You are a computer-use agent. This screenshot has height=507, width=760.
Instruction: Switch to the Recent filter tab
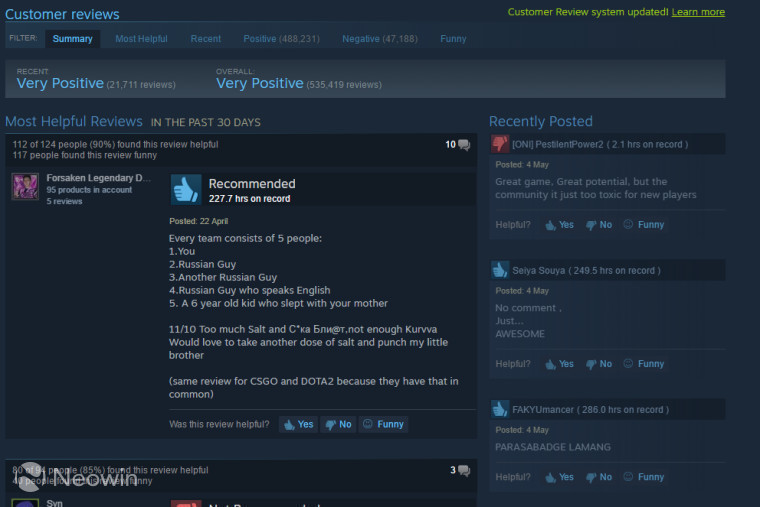click(x=206, y=39)
